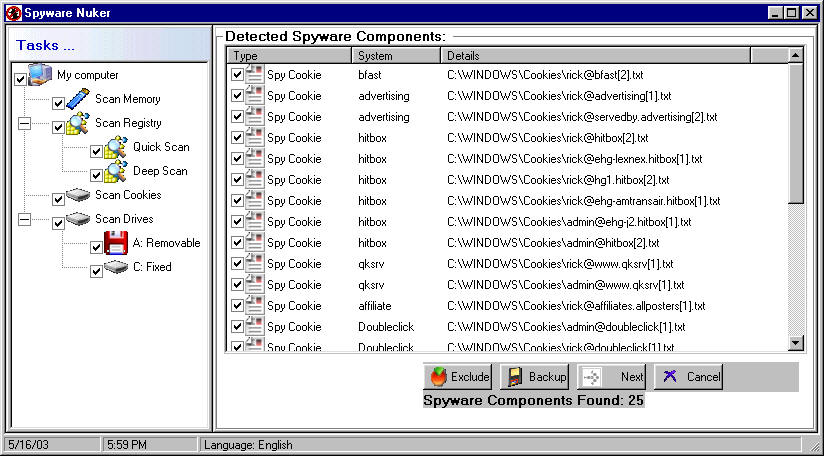This screenshot has width=824, height=456.
Task: Click the scrollbar up arrow in spyware list
Action: (796, 55)
